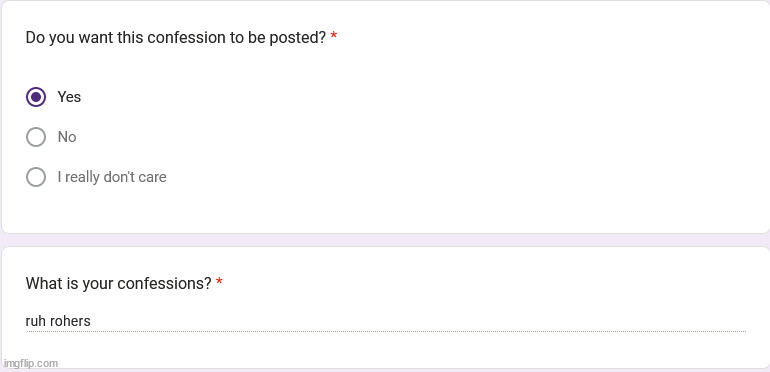
Task: Click the Yes option label
Action: coord(69,97)
